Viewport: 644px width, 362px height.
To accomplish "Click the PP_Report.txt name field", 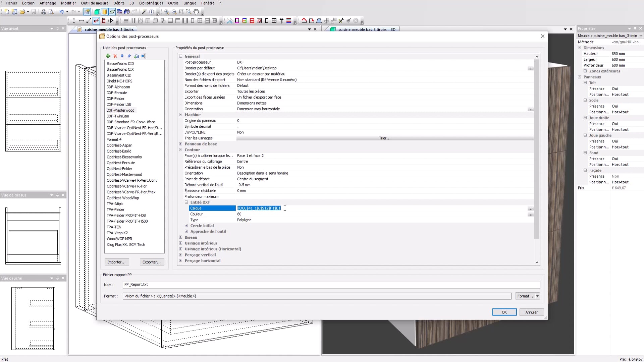I will pos(331,285).
